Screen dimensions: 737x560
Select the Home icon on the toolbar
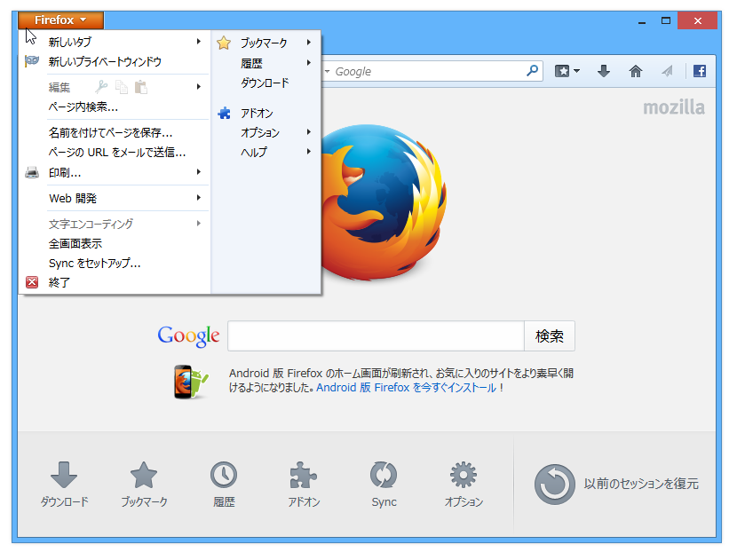pyautogui.click(x=634, y=71)
